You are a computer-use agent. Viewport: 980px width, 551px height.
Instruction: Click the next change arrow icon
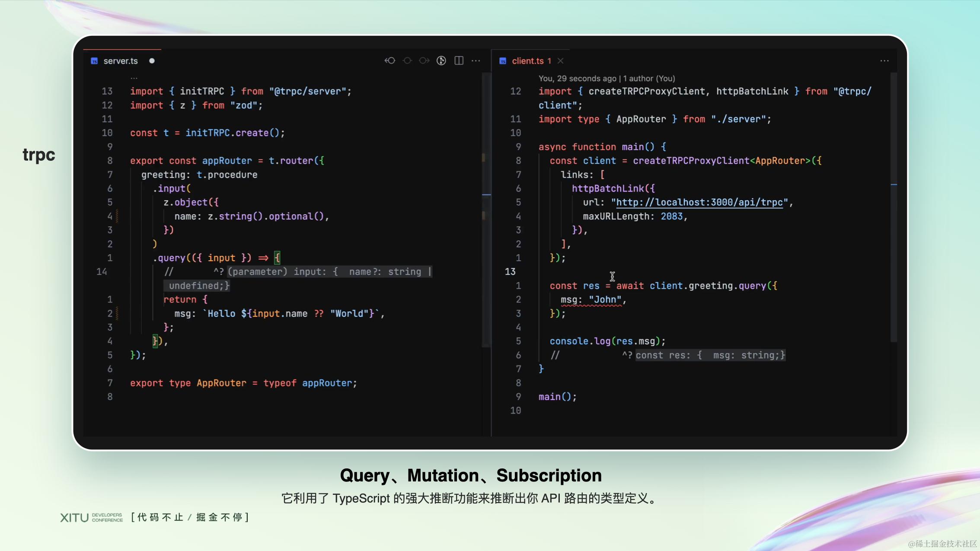tap(424, 61)
